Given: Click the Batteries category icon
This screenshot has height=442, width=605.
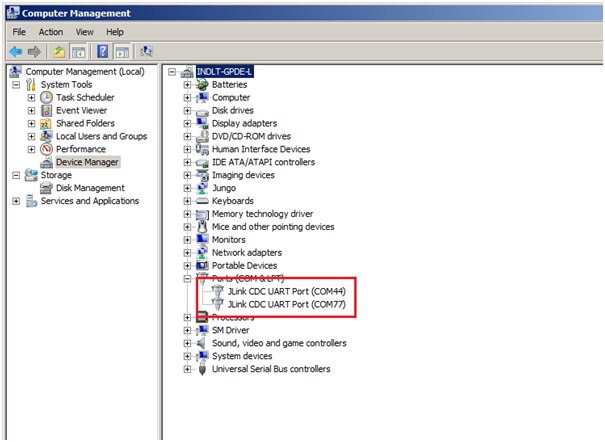Looking at the screenshot, I should pyautogui.click(x=202, y=84).
